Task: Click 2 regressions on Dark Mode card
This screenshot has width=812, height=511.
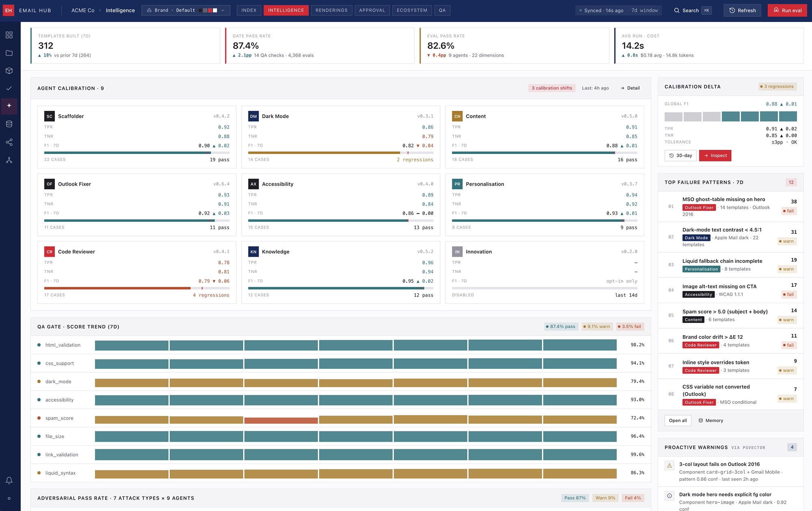Action: click(415, 160)
